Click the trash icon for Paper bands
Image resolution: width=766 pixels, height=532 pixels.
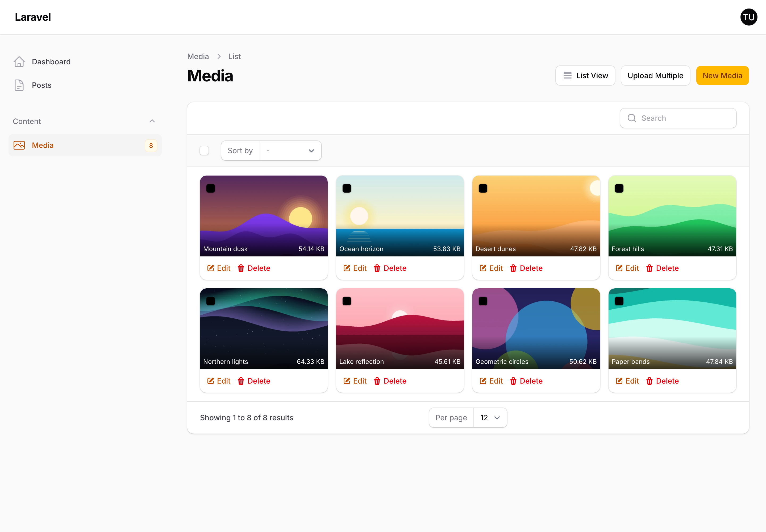click(649, 381)
